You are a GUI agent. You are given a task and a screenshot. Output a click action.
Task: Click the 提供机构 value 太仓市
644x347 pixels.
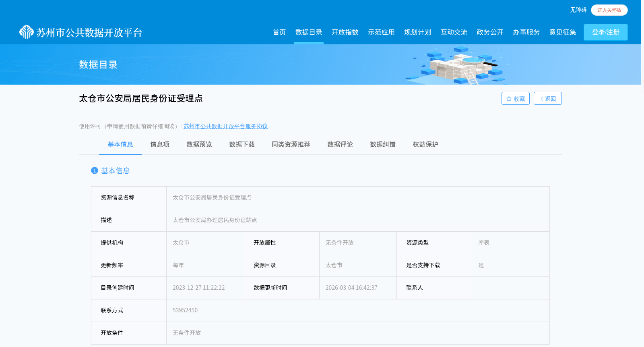[x=181, y=243]
